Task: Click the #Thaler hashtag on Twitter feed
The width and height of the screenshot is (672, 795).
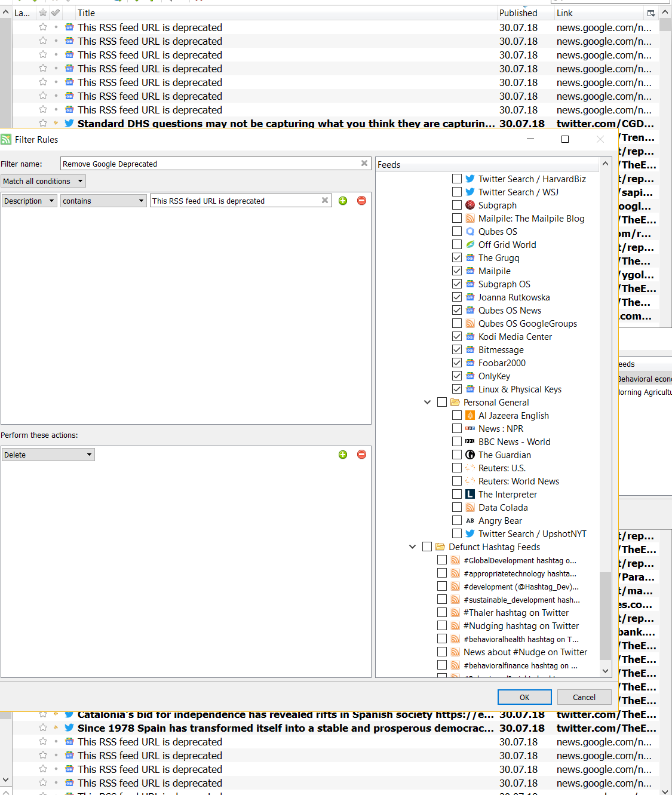Action: (516, 612)
